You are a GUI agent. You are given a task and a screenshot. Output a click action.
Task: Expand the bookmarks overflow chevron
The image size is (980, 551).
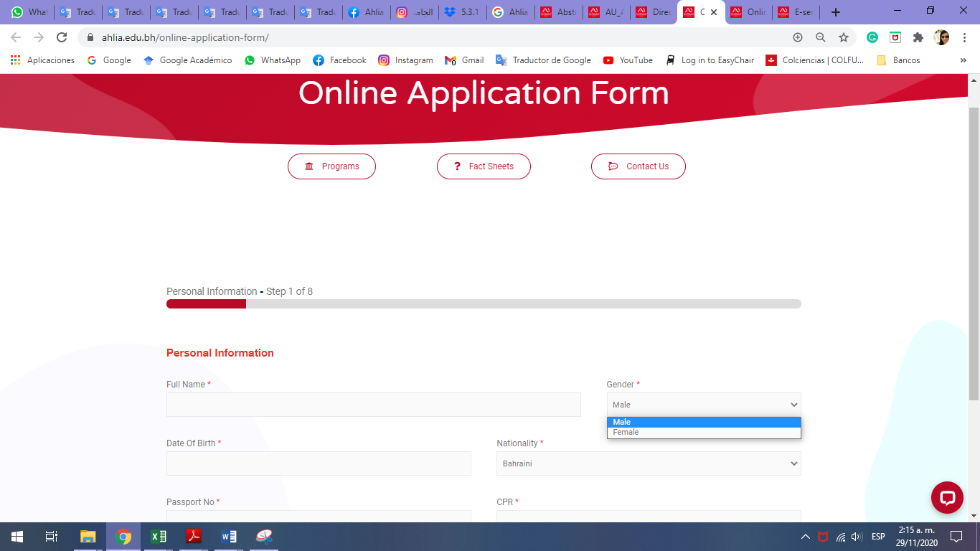963,60
